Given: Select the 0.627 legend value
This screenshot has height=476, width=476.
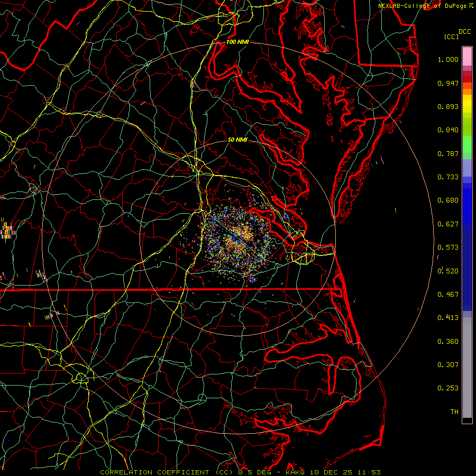Looking at the screenshot, I should coord(448,224).
